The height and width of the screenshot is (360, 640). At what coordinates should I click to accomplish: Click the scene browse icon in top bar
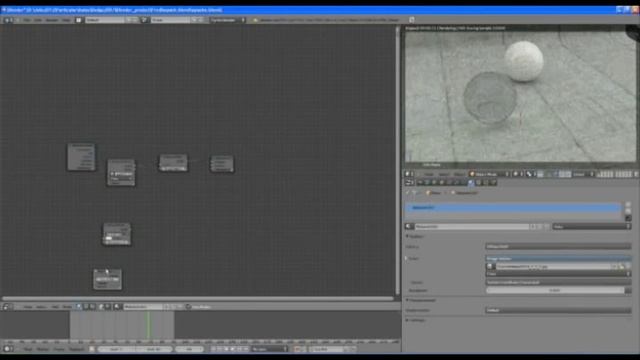tap(144, 20)
